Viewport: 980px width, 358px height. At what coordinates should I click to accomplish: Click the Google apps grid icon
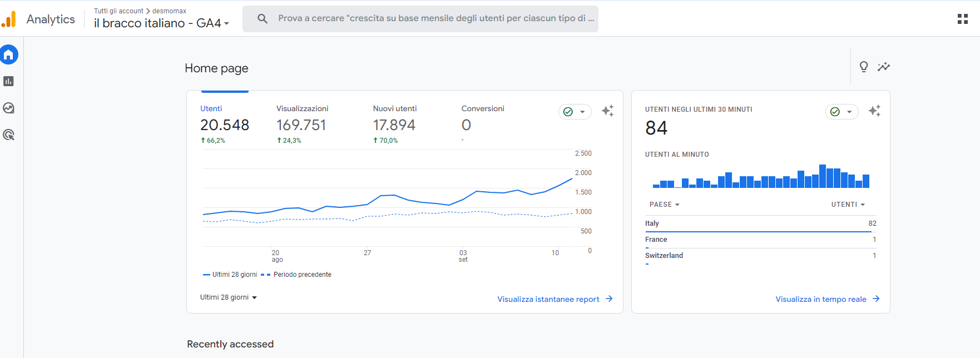pos(962,19)
